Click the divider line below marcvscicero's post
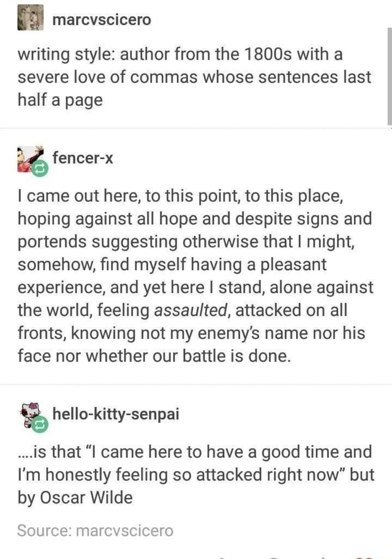This screenshot has width=392, height=559. tap(196, 128)
